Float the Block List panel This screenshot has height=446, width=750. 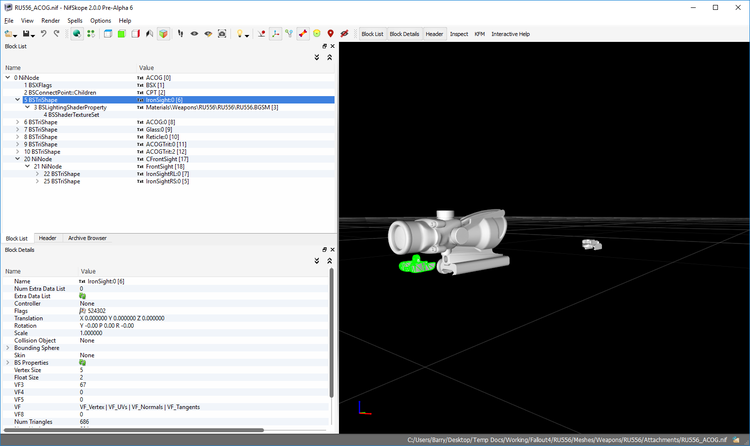(x=324, y=46)
